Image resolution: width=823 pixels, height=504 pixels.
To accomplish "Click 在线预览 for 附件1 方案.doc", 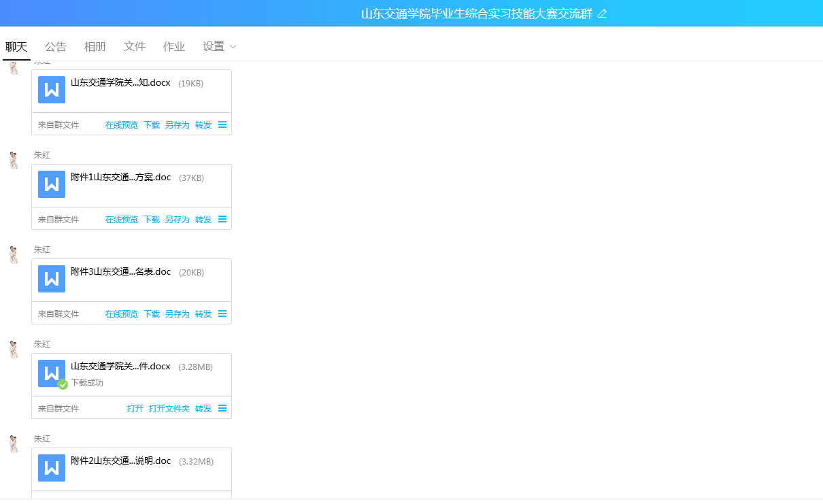I will point(121,220).
